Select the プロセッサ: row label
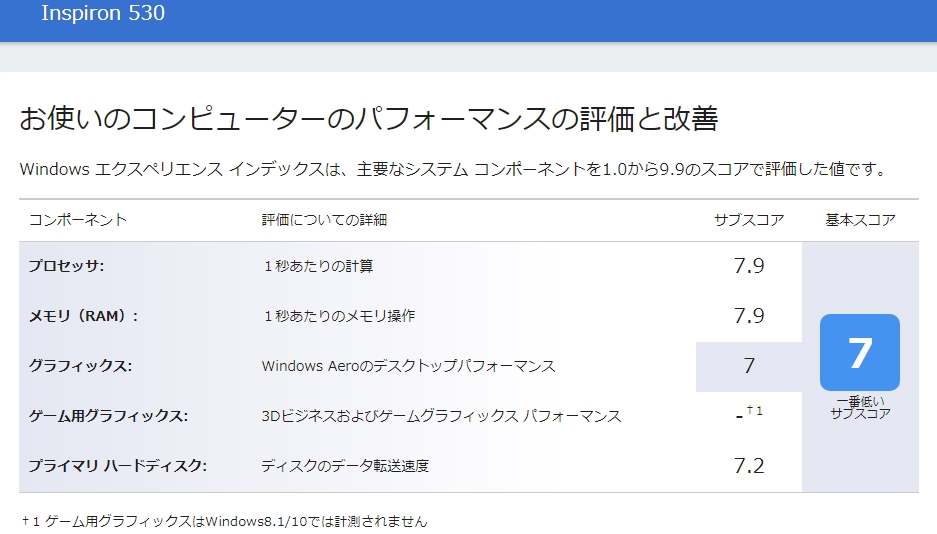 tap(66, 266)
